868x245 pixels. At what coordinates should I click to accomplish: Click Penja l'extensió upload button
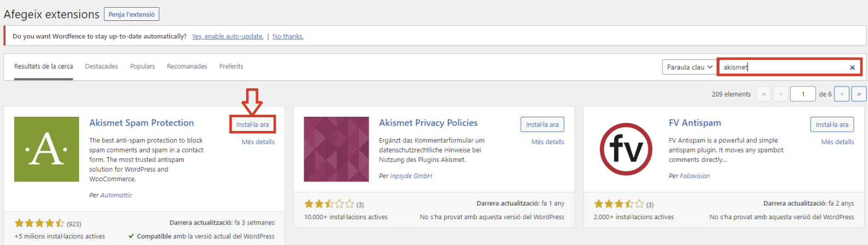(132, 14)
